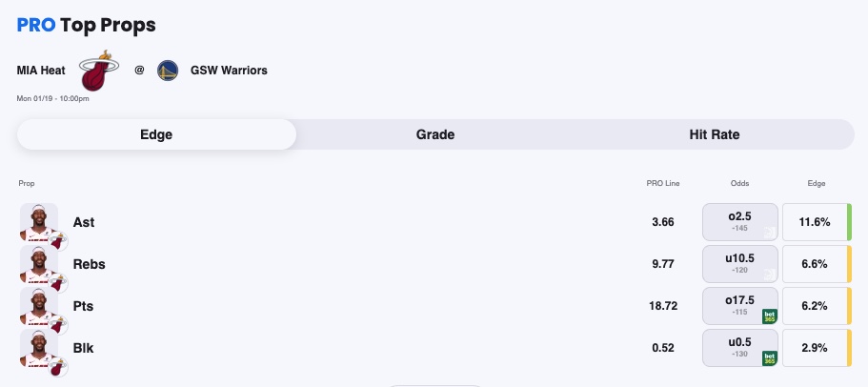
Task: Click the Heat badge on Blk player photo
Action: pyautogui.click(x=56, y=368)
